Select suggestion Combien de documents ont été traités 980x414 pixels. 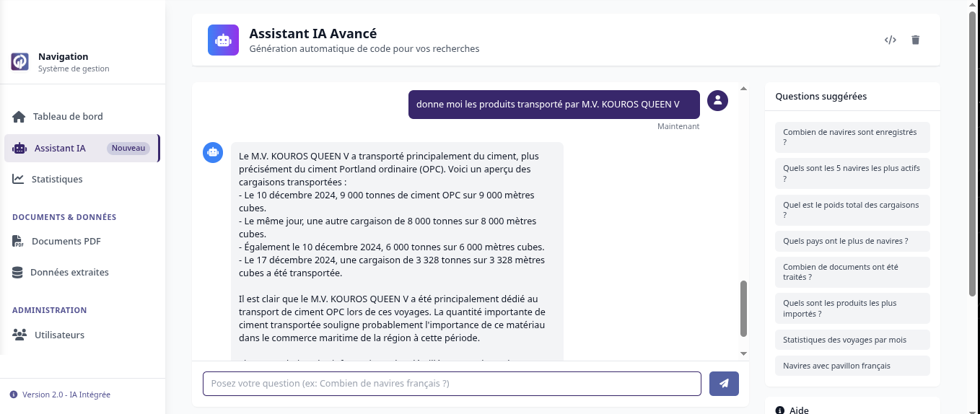tap(852, 272)
